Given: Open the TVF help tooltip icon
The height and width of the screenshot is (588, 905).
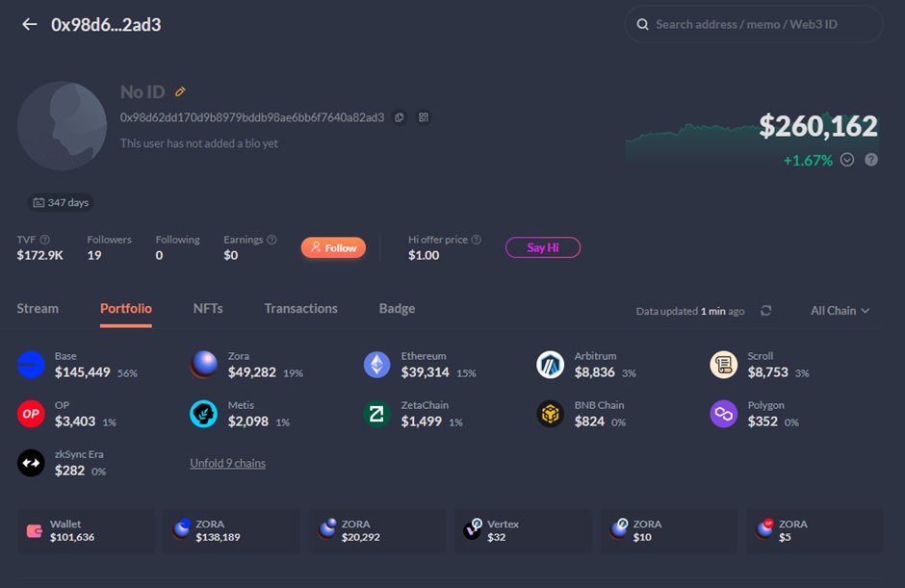Looking at the screenshot, I should tap(45, 240).
